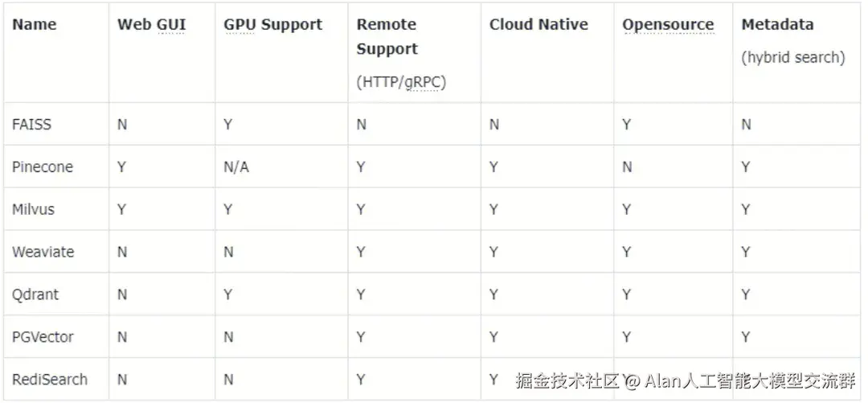Select Pinecone's Opensource N value cell

click(x=627, y=167)
